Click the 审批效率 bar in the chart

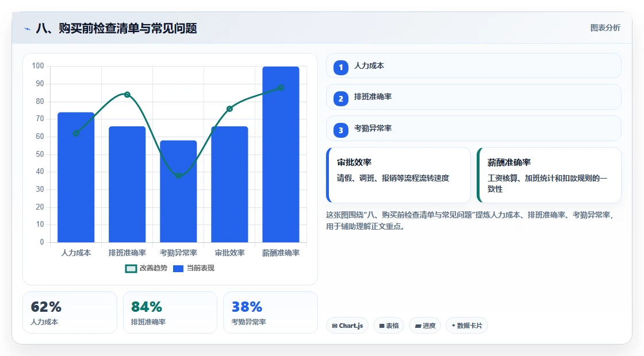coord(229,184)
